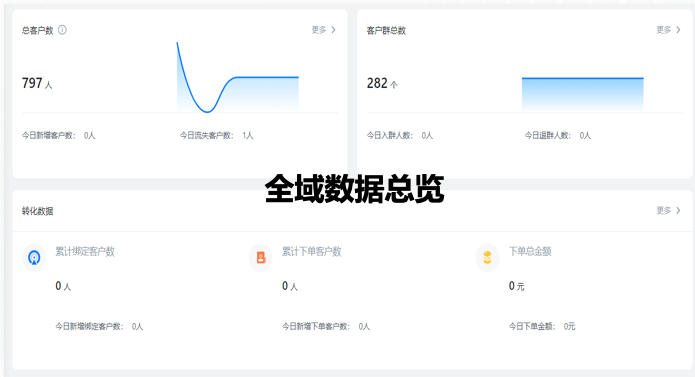Image resolution: width=695 pixels, height=377 pixels.
Task: Click 今日退群人数 statistic
Action: coord(558,136)
